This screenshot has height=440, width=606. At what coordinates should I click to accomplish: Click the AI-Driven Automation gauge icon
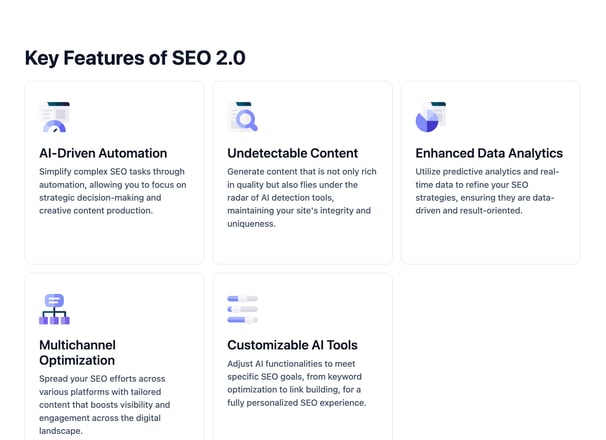54,117
